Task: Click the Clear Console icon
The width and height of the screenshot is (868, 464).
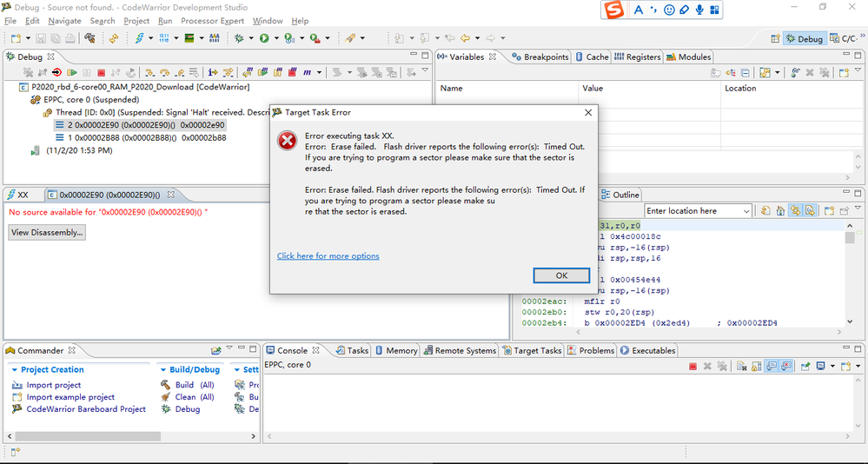Action: [741, 366]
